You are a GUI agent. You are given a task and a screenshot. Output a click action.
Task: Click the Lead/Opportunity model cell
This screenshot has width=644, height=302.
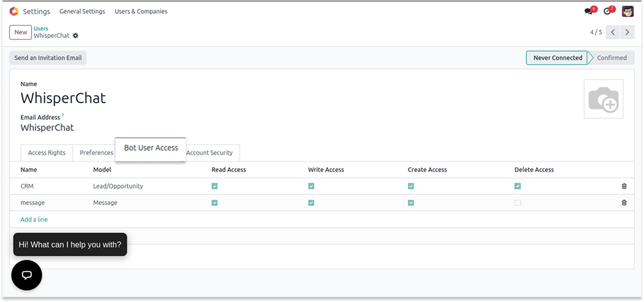(x=118, y=186)
